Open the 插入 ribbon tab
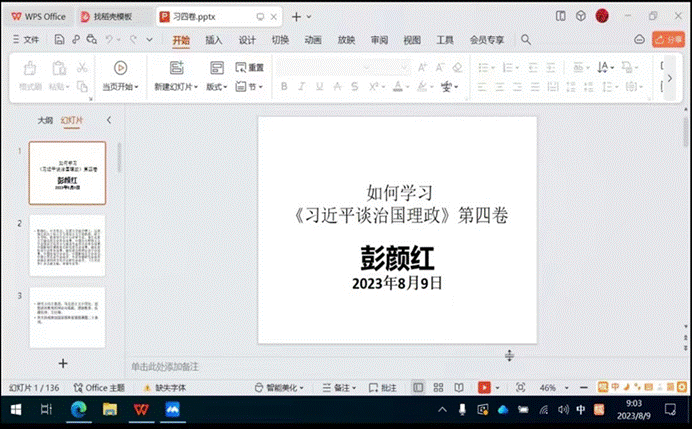692x429 pixels. (x=213, y=40)
